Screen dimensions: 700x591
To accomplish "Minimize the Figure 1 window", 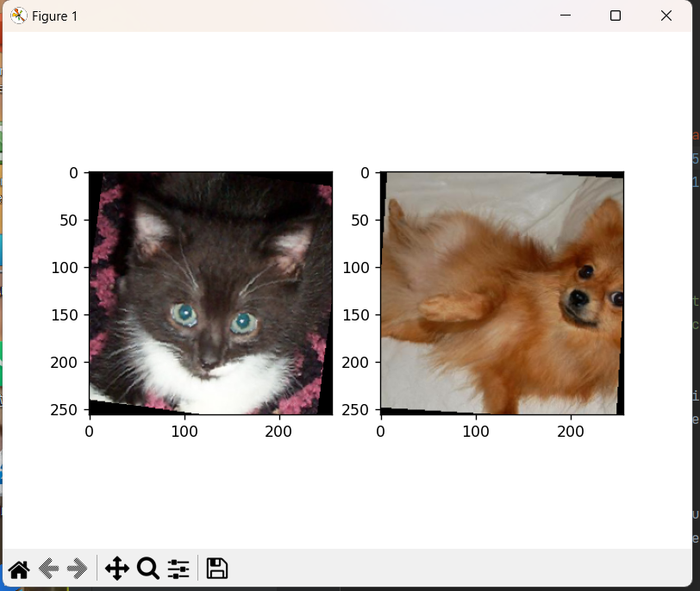I will pyautogui.click(x=565, y=15).
